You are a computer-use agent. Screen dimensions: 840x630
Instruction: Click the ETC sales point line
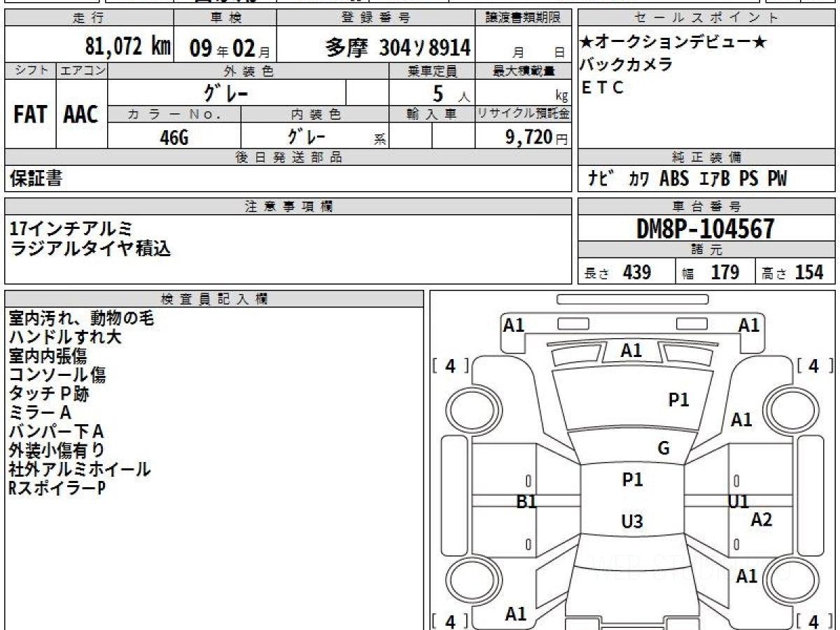pyautogui.click(x=602, y=88)
